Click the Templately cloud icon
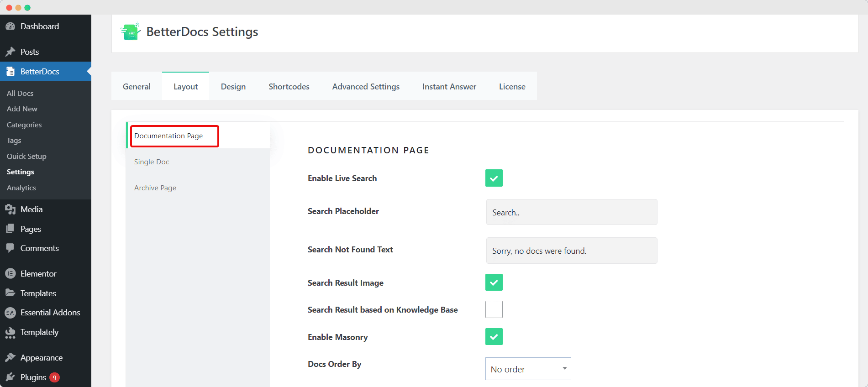 pos(10,333)
